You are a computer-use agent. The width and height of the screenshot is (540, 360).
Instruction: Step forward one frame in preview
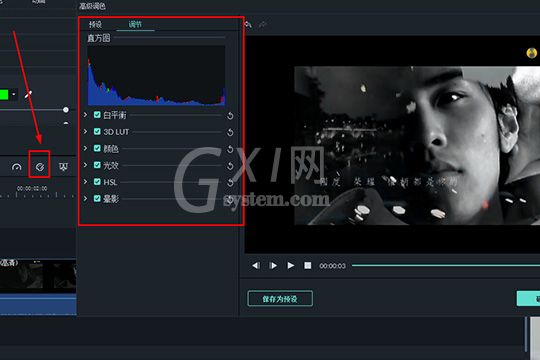[x=273, y=266]
